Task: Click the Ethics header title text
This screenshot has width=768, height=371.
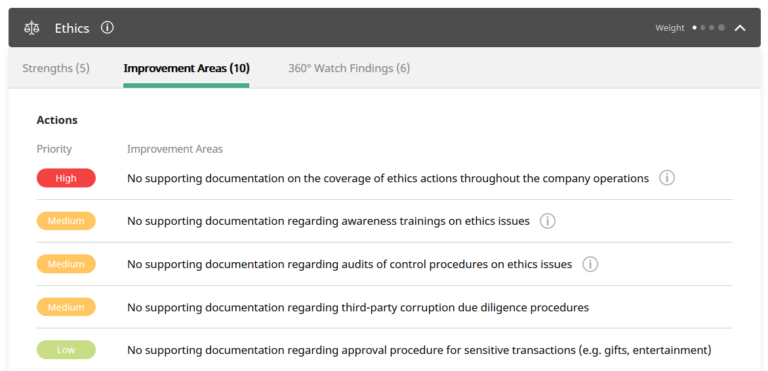Action: (72, 28)
